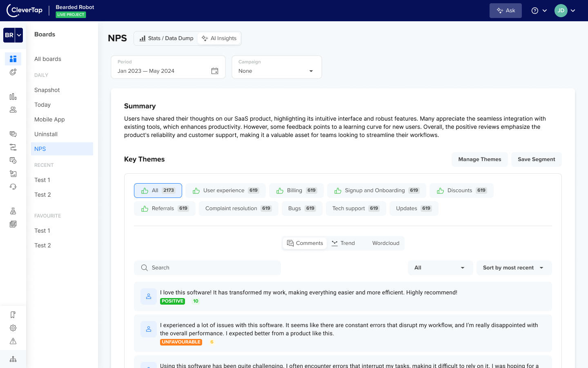Screen dimensions: 588x368
Task: Click the JD user avatar
Action: [561, 11]
